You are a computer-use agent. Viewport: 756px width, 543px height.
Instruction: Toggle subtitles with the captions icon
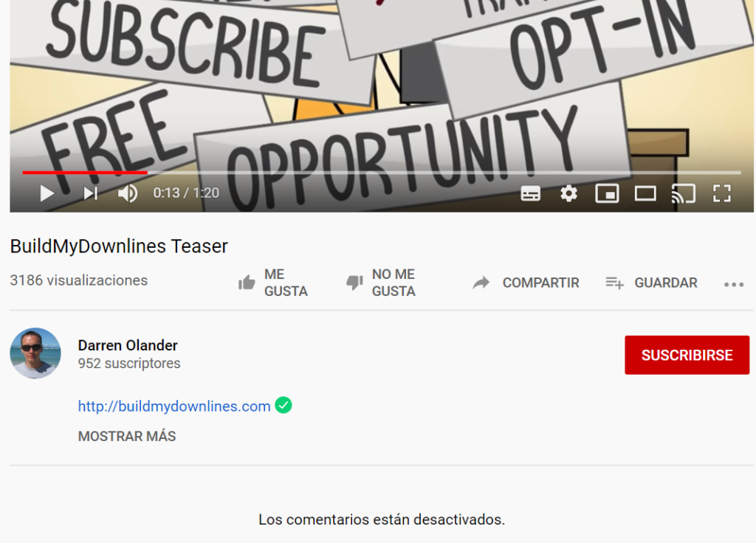pos(530,194)
